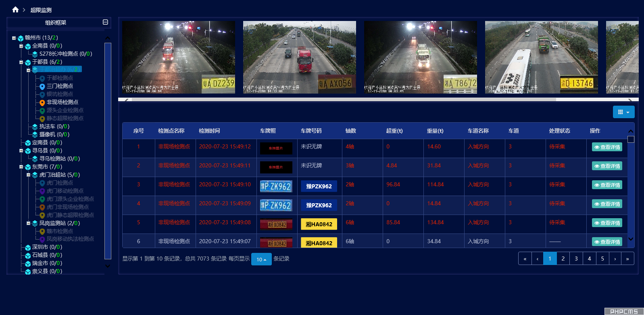
Task: Open the table column display dropdown
Action: click(623, 112)
